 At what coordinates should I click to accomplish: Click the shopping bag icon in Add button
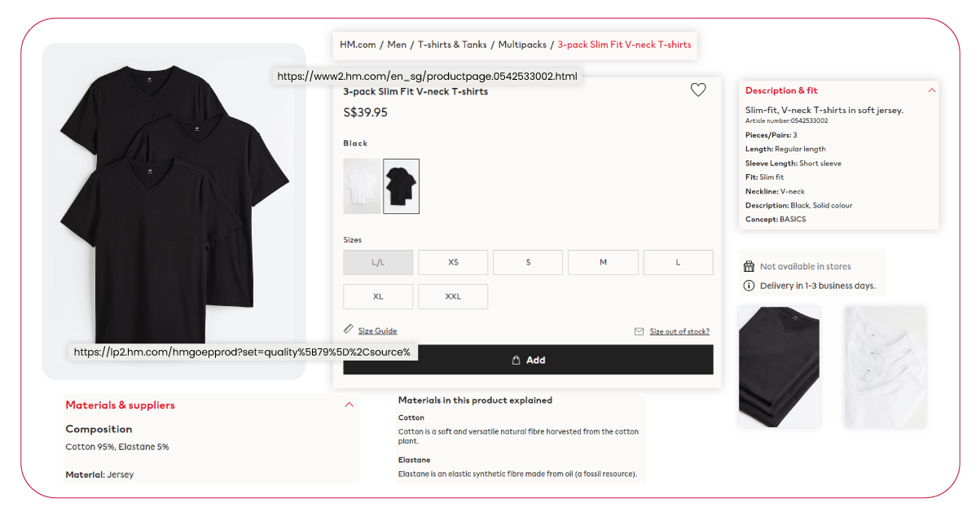click(516, 360)
